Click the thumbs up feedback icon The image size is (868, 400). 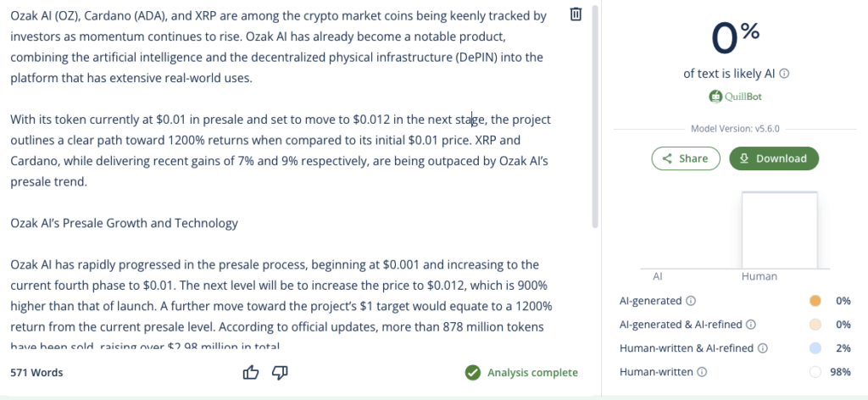click(x=251, y=372)
